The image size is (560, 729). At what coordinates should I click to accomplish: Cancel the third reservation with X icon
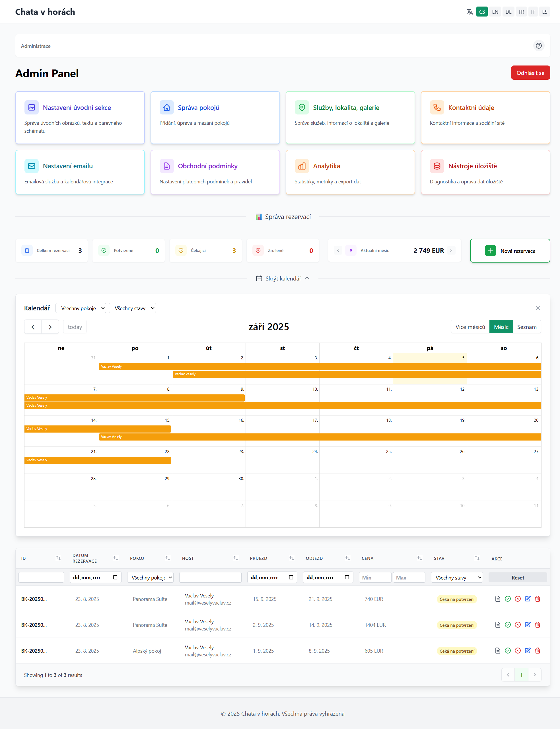pos(517,651)
